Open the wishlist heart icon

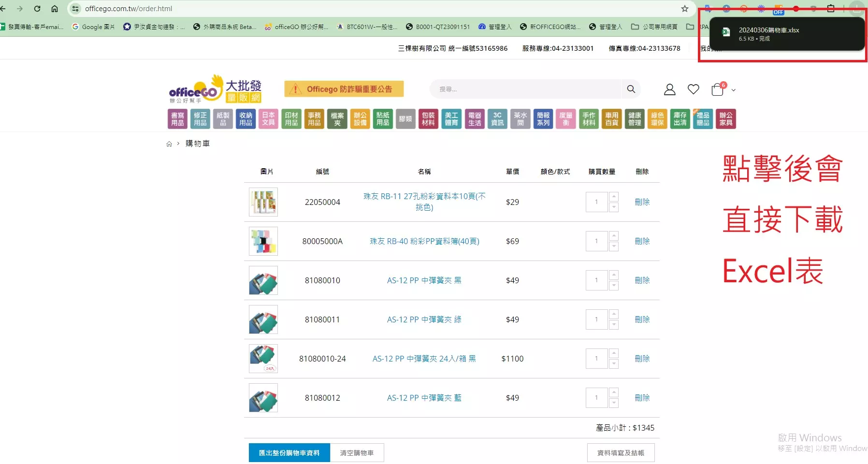(x=694, y=89)
